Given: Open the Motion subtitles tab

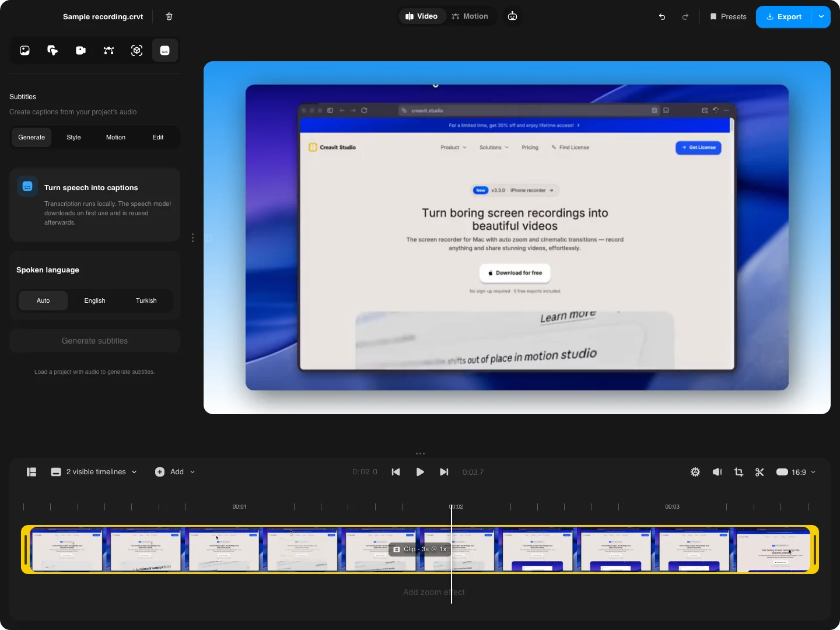Looking at the screenshot, I should [116, 138].
